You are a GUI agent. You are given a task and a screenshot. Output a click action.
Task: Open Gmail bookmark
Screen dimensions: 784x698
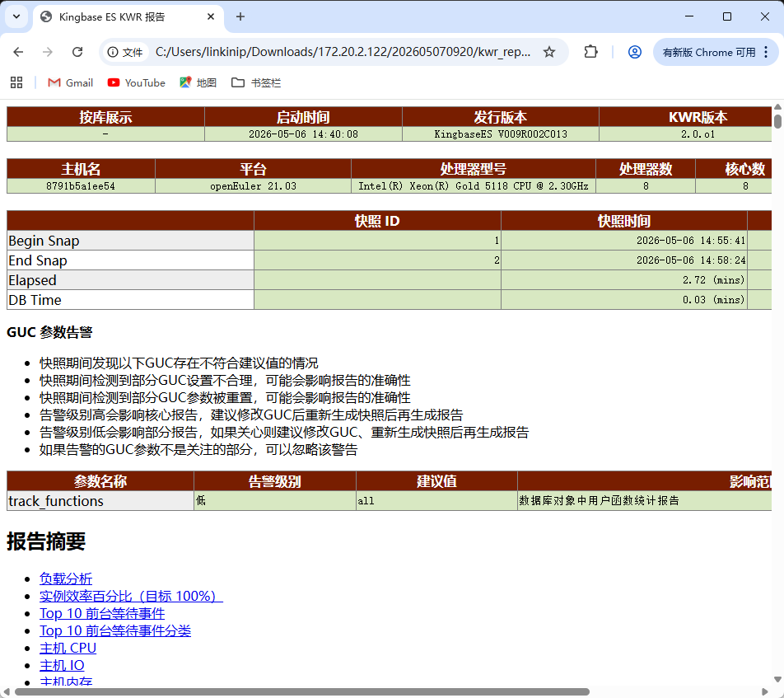[71, 82]
